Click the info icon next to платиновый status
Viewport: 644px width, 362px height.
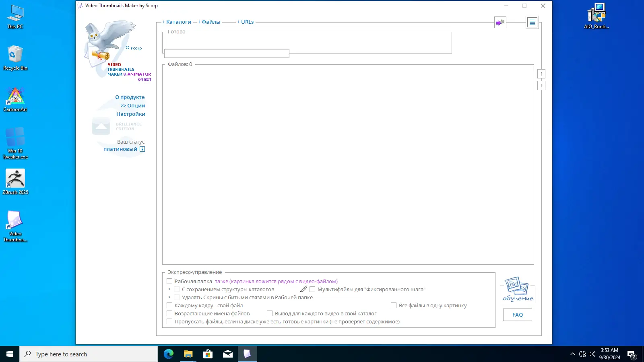click(x=142, y=149)
